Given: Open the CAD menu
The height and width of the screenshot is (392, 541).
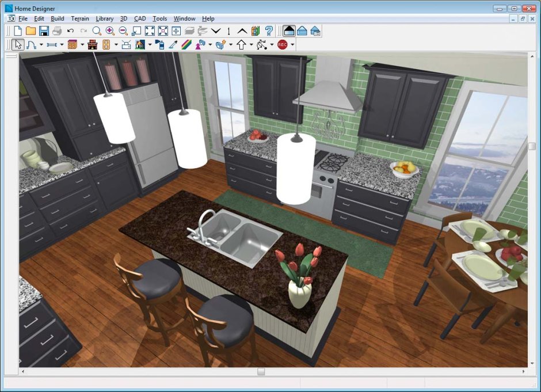Looking at the screenshot, I should (x=140, y=18).
